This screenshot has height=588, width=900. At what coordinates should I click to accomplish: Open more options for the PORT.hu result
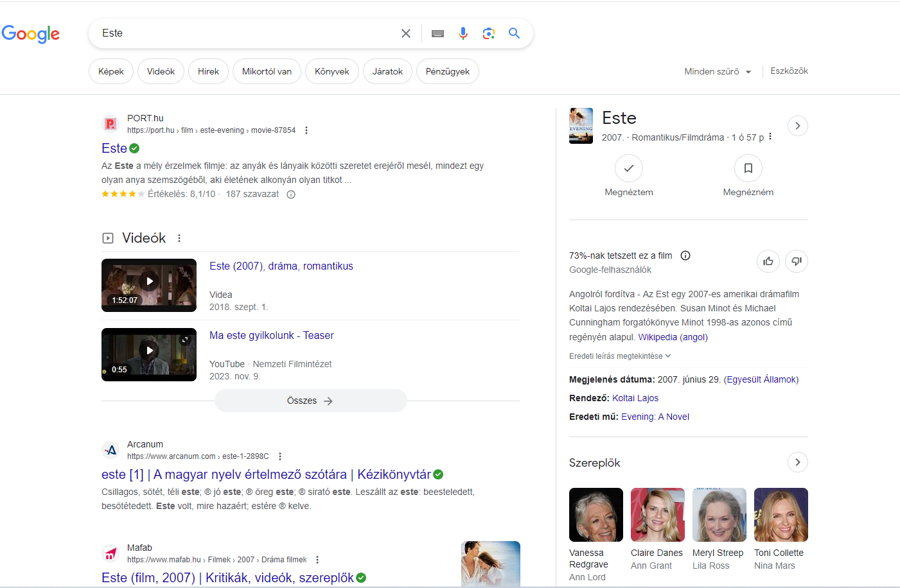(306, 130)
